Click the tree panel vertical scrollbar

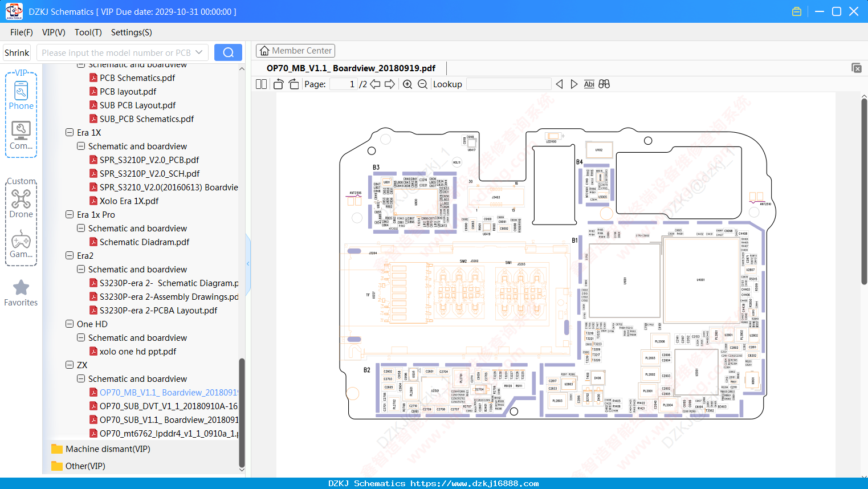242,413
